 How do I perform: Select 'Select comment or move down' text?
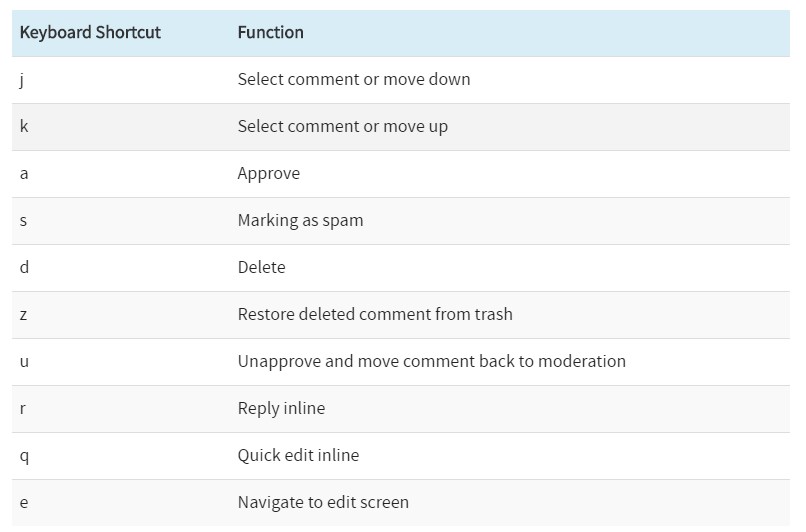tap(353, 80)
